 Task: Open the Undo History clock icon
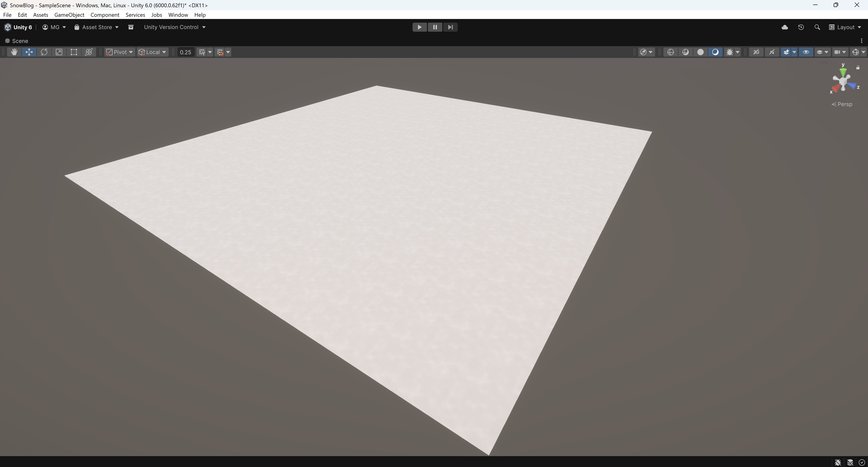coord(801,27)
